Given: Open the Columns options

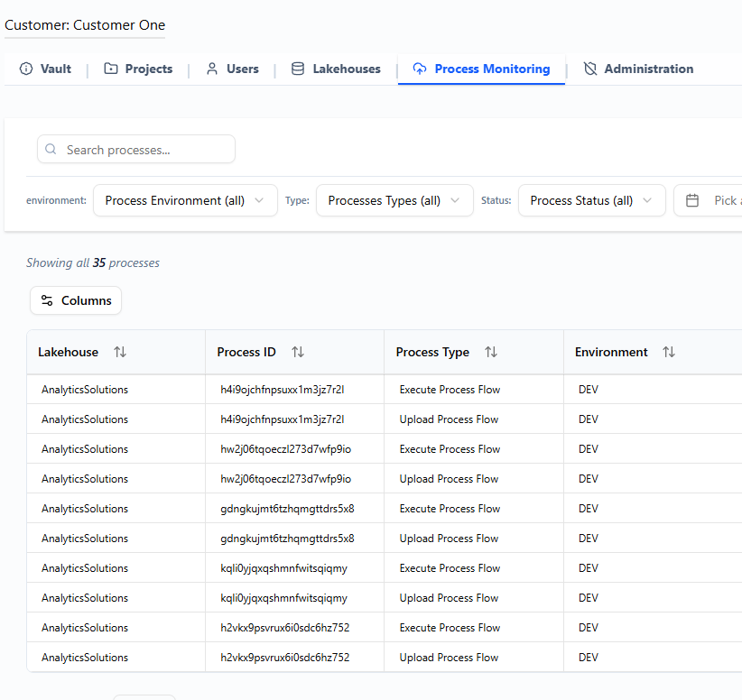Looking at the screenshot, I should tap(75, 299).
